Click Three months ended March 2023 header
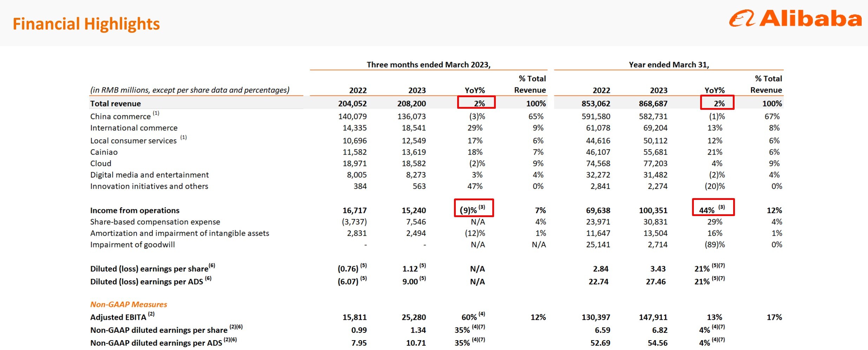868x350 pixels. [x=428, y=65]
